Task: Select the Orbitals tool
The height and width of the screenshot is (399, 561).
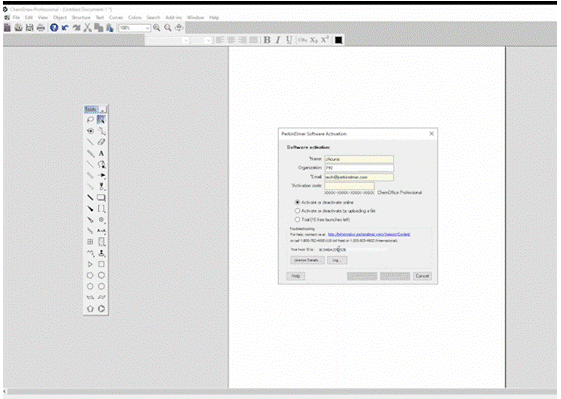Action: [102, 186]
